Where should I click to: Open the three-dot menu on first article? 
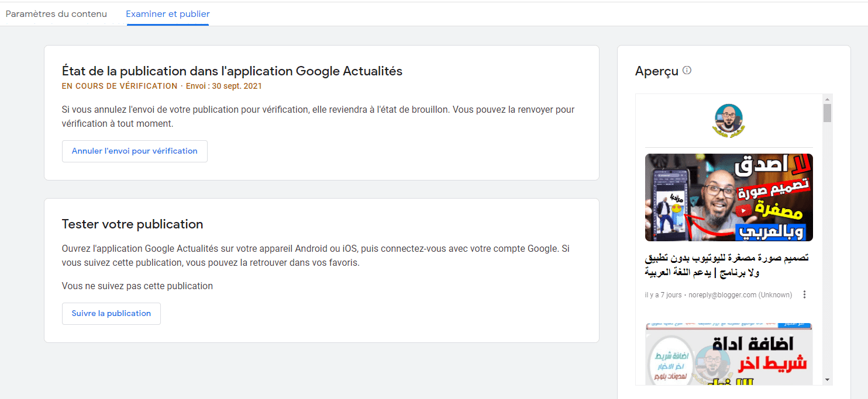tap(804, 294)
